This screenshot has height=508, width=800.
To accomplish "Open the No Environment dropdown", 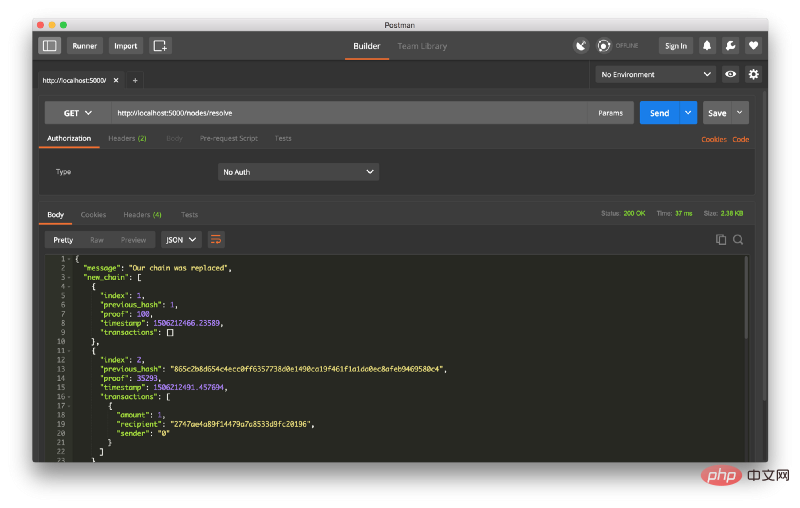I will click(656, 74).
